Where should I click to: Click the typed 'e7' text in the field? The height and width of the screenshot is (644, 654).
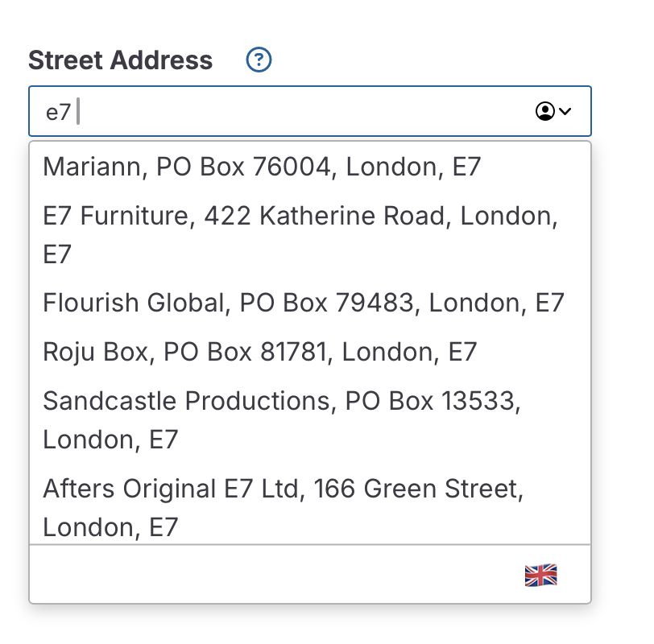pyautogui.click(x=58, y=112)
